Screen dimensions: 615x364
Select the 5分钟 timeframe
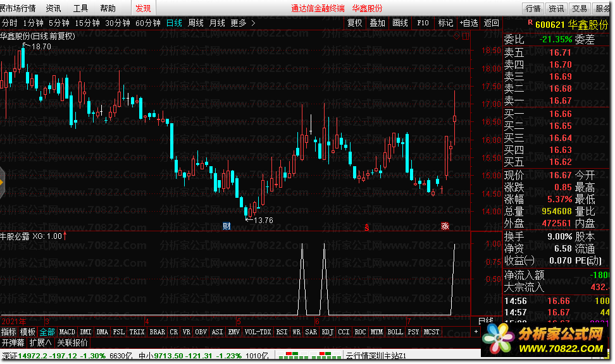click(x=59, y=23)
